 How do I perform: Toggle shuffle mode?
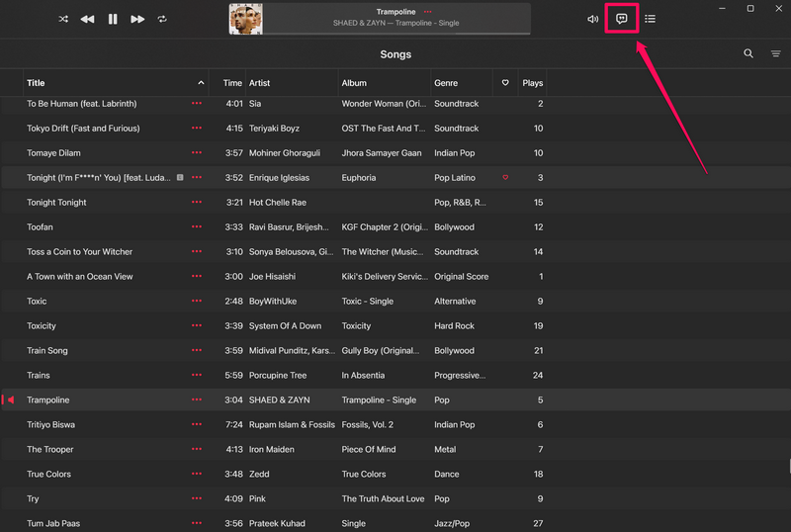(x=63, y=19)
